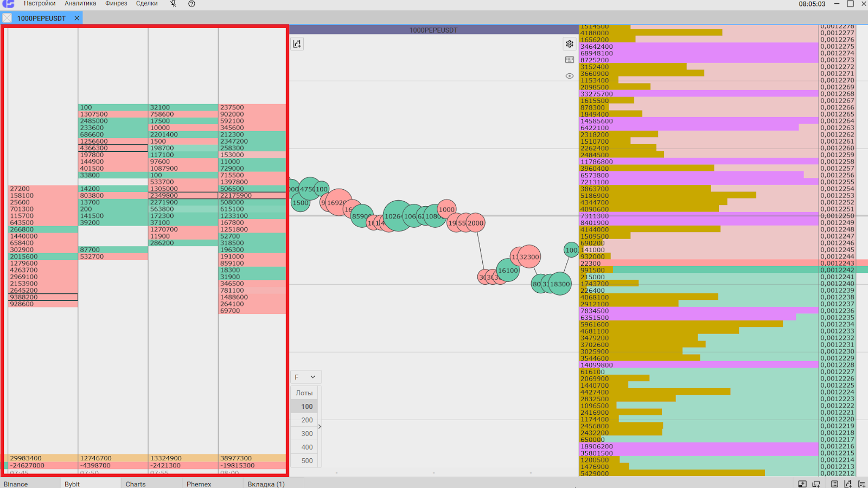Screen dimensions: 868x488
Task: Select lot size 200
Action: click(x=307, y=420)
